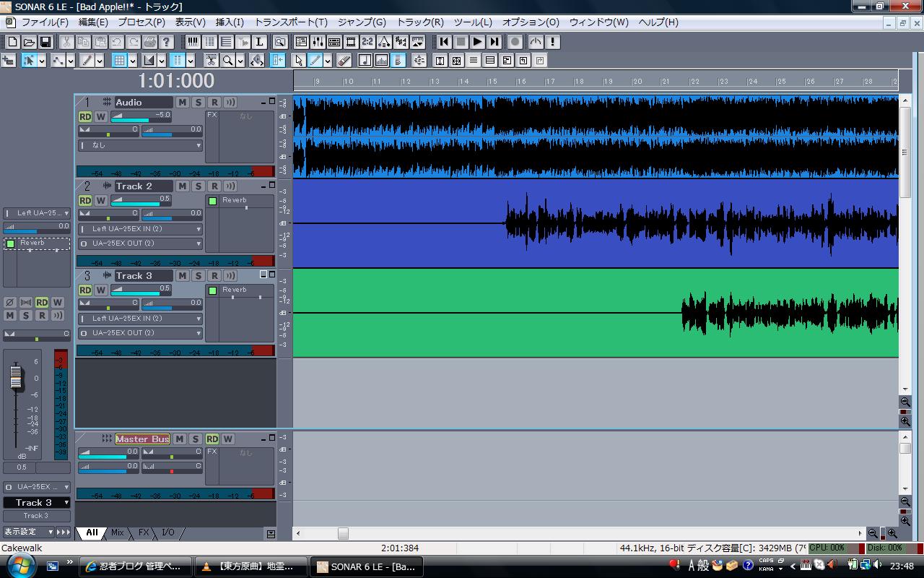Select the arrow Select tool

click(298, 61)
